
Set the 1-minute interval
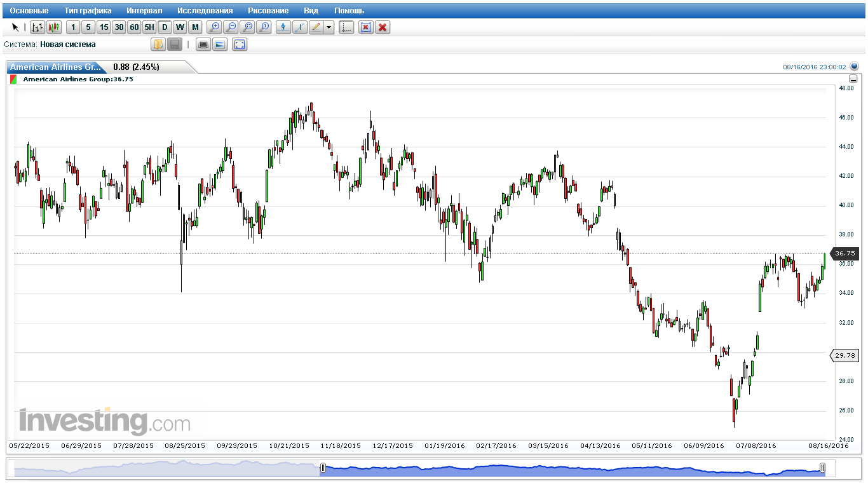click(73, 27)
